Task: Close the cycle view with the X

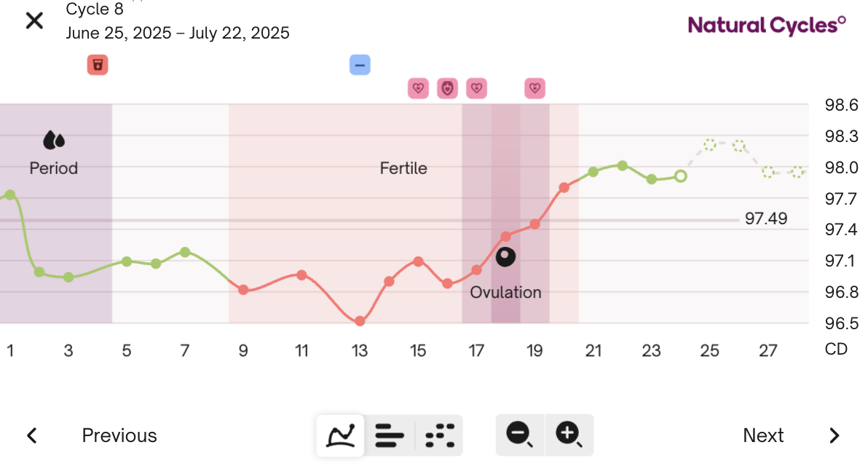Action: tap(33, 20)
